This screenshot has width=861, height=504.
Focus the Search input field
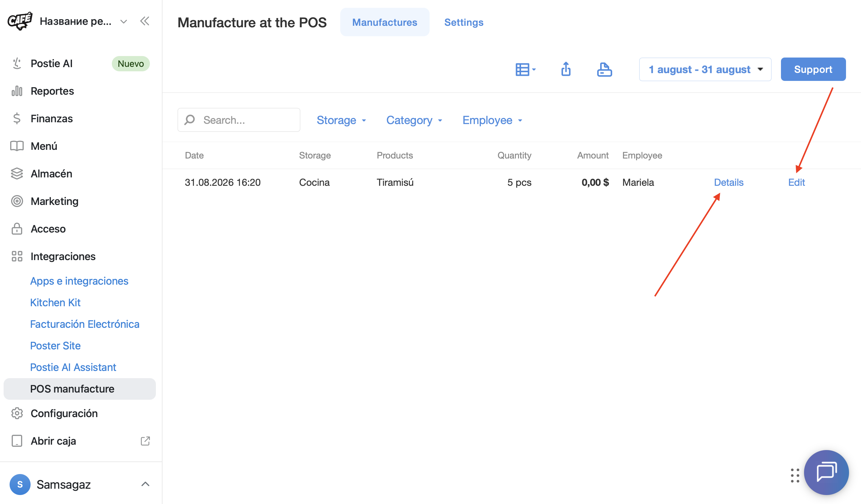coord(239,120)
